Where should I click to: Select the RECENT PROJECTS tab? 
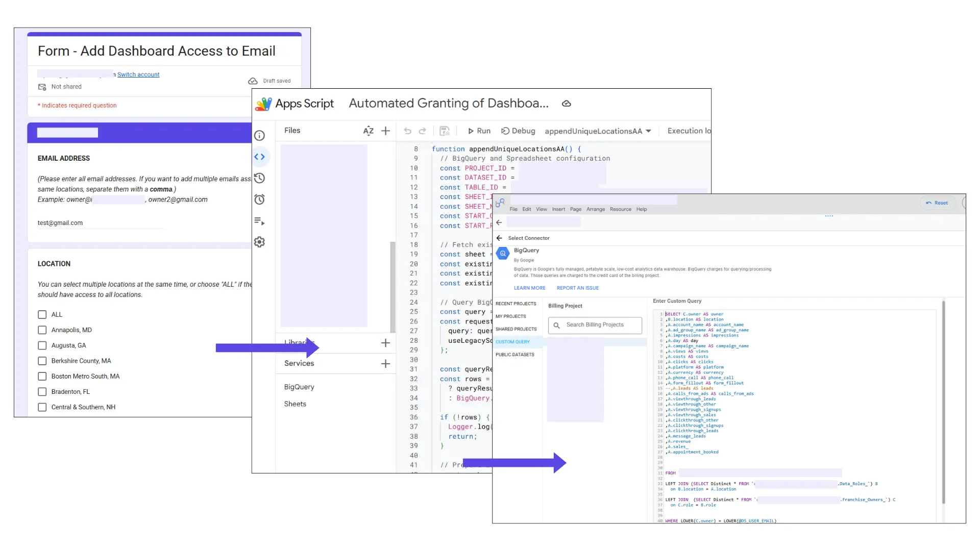pyautogui.click(x=516, y=304)
